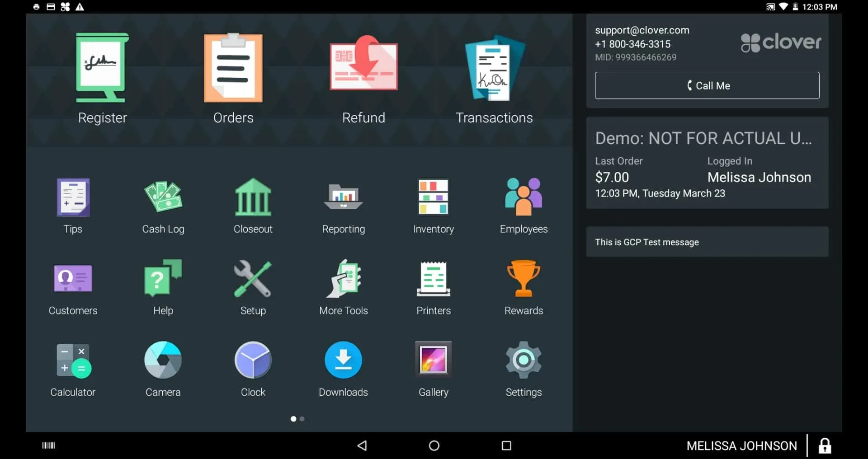
Task: Launch the Help app
Action: [163, 288]
